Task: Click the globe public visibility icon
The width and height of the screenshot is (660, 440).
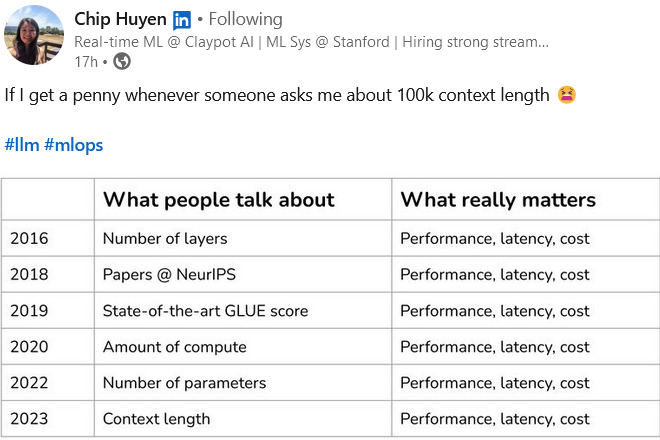Action: point(122,61)
